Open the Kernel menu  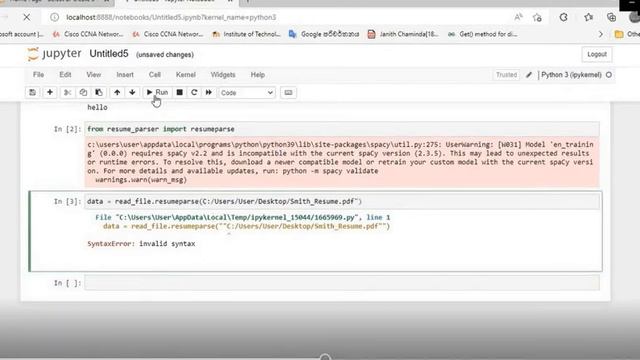[186, 75]
